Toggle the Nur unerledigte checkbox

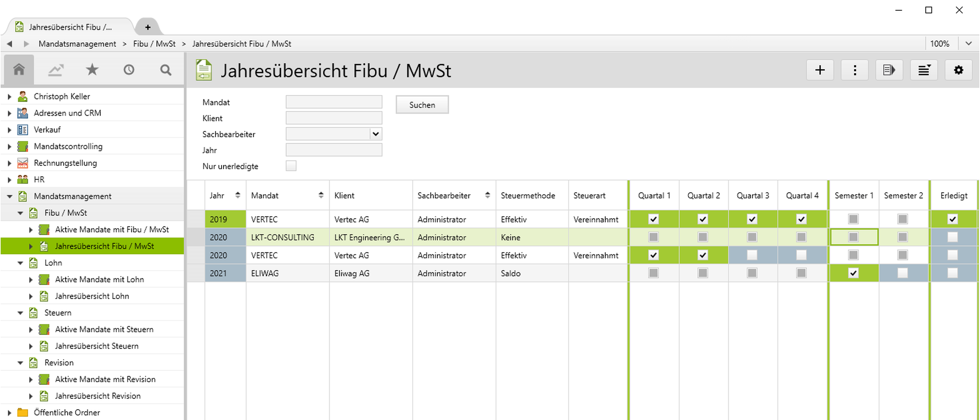(x=291, y=166)
